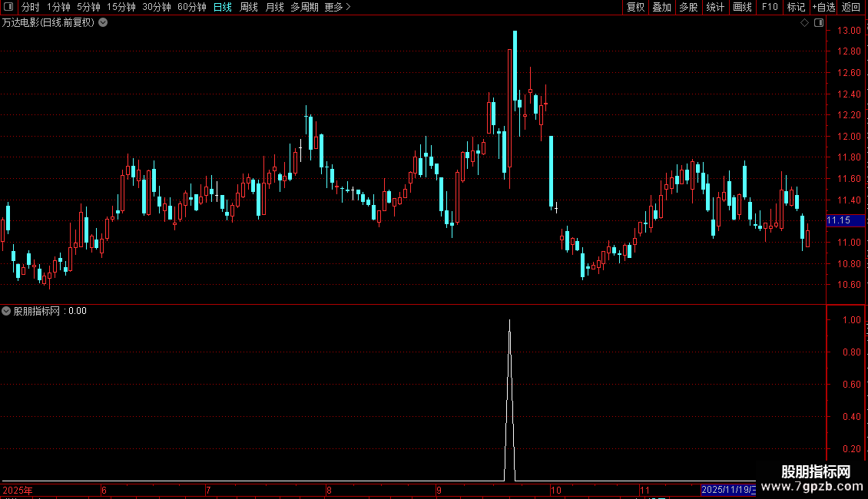The width and height of the screenshot is (868, 499).
Task: Click the 1.00 indicator axis label
Action: (851, 320)
